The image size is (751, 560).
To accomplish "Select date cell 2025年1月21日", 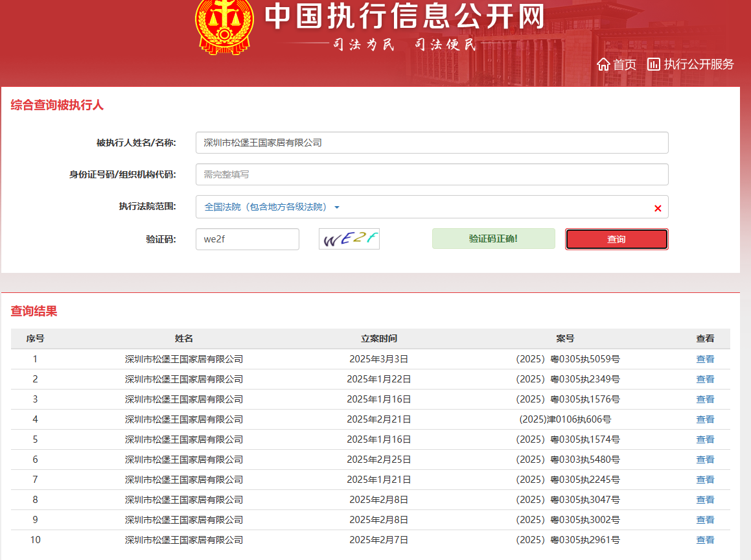I will [379, 480].
